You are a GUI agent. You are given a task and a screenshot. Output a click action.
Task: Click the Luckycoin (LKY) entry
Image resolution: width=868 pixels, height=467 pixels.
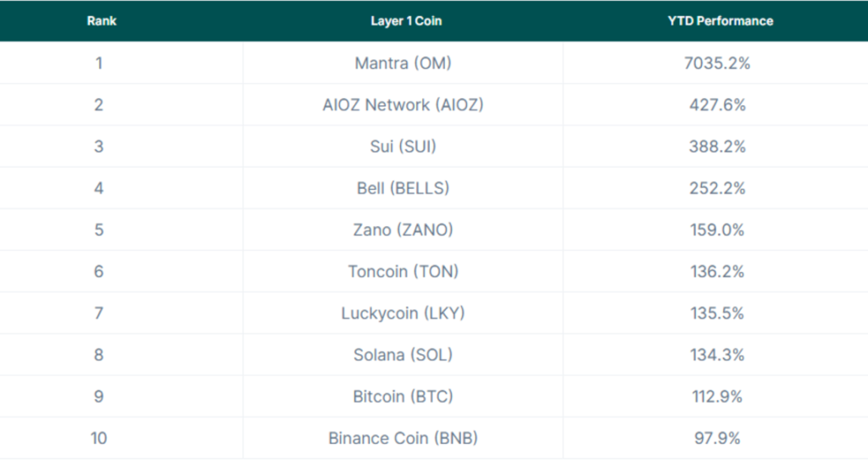pyautogui.click(x=403, y=314)
